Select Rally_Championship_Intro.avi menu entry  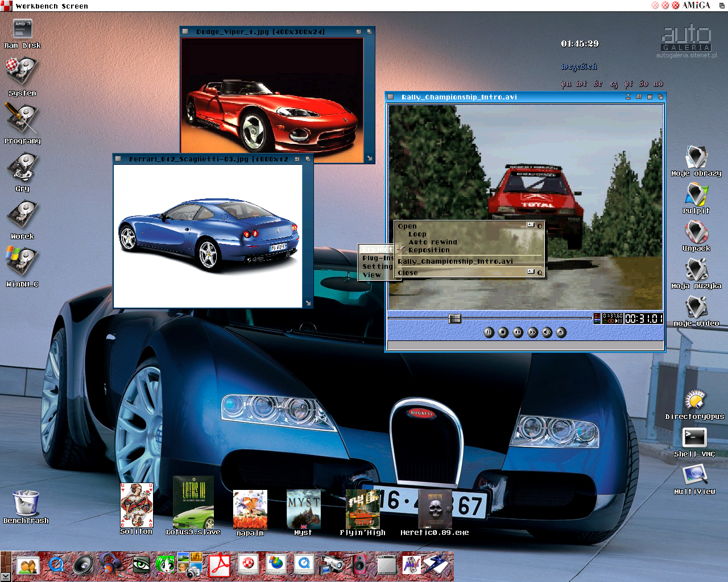click(469, 261)
